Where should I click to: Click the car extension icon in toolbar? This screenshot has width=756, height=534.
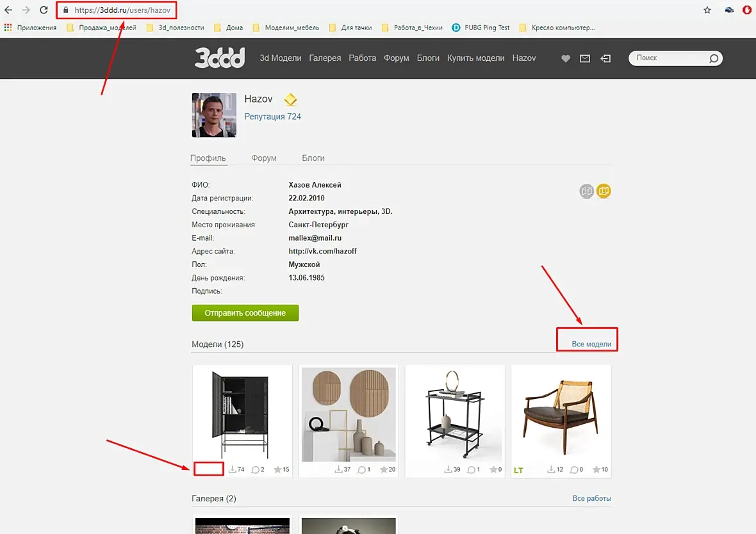[729, 10]
